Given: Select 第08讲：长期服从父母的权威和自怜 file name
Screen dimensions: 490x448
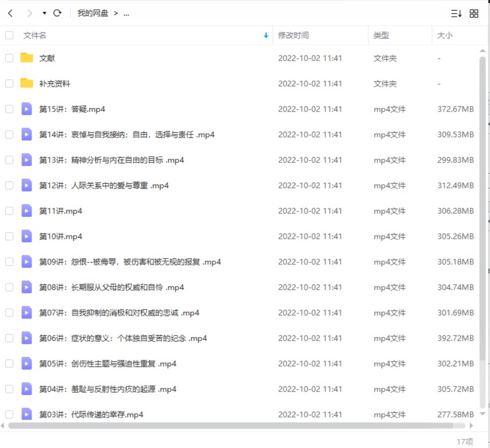Looking at the screenshot, I should point(111,288).
